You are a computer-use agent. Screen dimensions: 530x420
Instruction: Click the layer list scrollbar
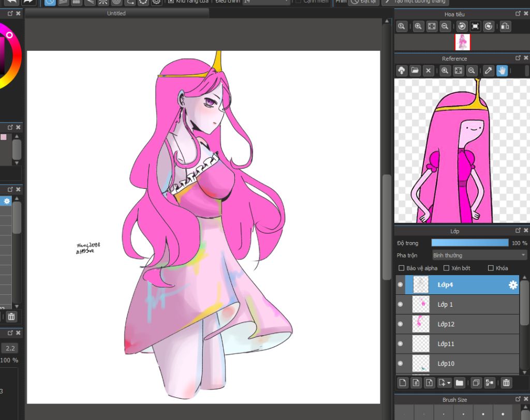(x=524, y=303)
